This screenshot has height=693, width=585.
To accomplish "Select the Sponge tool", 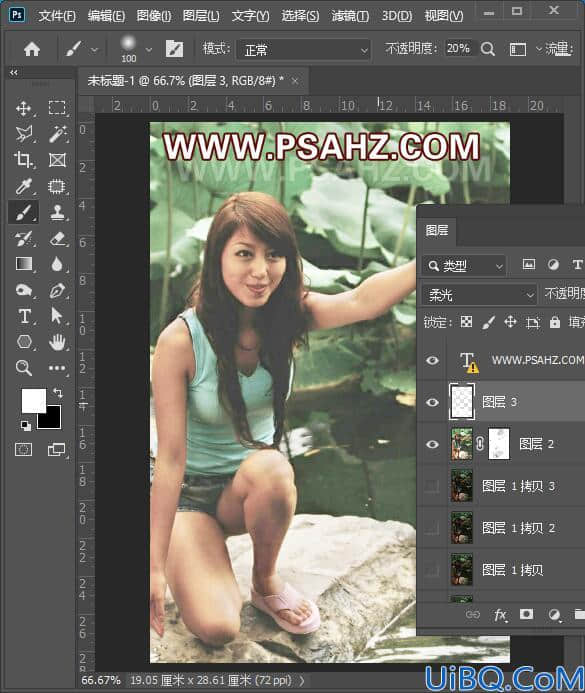I will click(24, 290).
